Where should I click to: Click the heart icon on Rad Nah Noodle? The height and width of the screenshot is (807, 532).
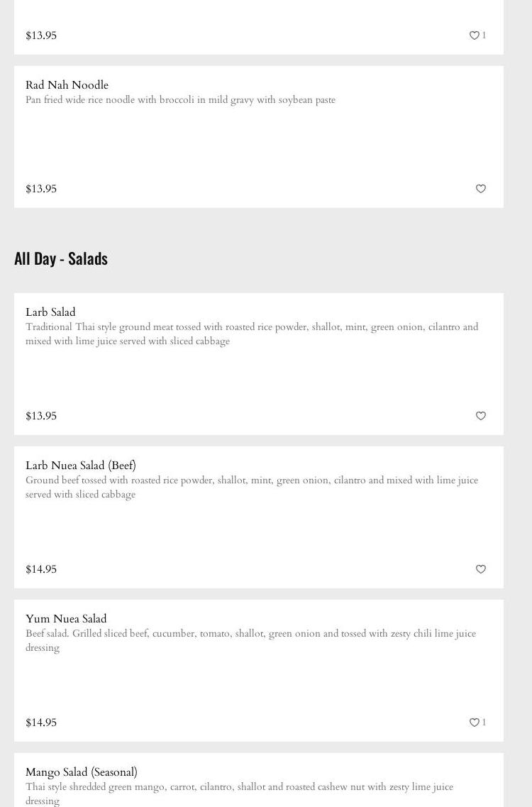click(481, 189)
